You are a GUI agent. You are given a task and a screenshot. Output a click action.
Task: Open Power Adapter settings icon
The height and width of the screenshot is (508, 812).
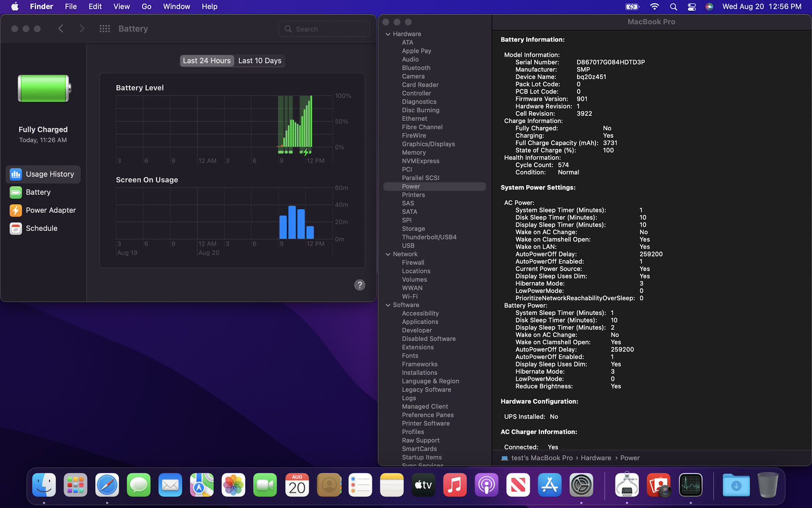click(x=16, y=210)
